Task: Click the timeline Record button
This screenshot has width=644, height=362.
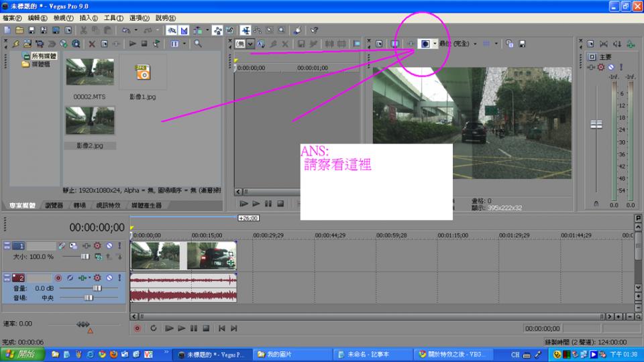Action: pos(137,328)
